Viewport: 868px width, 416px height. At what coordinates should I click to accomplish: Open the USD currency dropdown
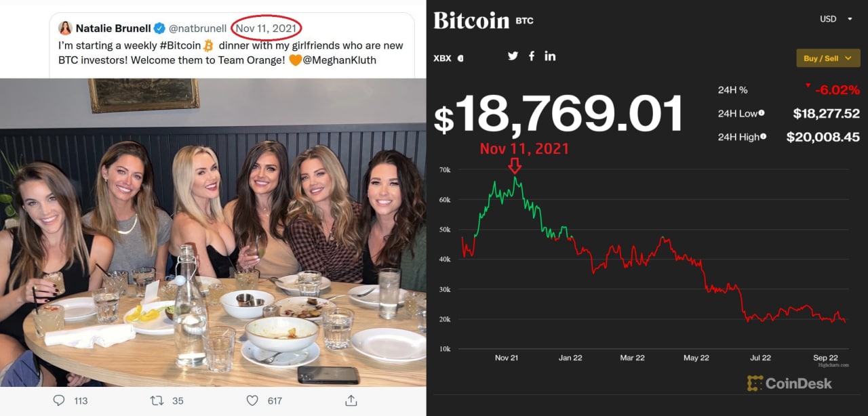(836, 19)
